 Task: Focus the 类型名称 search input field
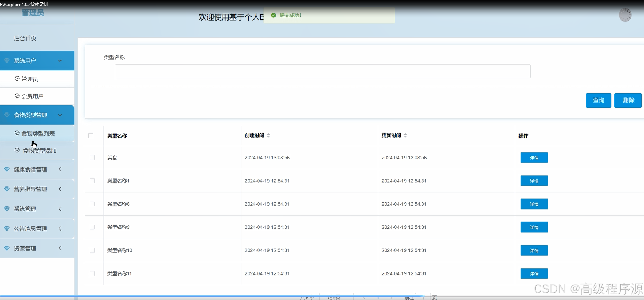tap(323, 71)
